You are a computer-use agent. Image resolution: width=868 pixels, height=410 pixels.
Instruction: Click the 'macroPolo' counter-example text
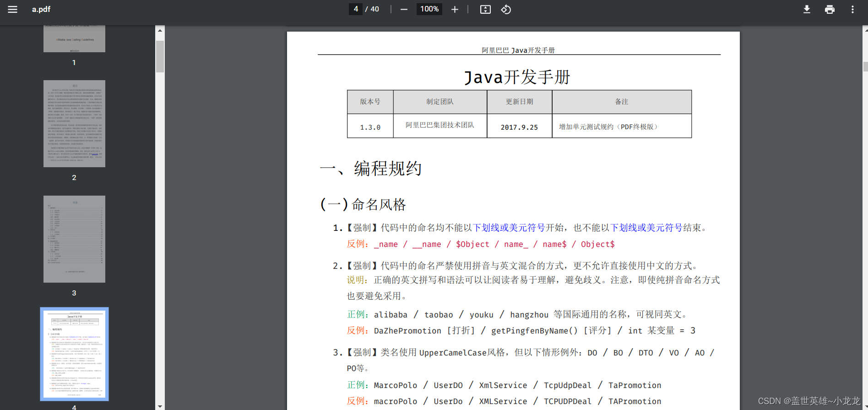pos(396,401)
